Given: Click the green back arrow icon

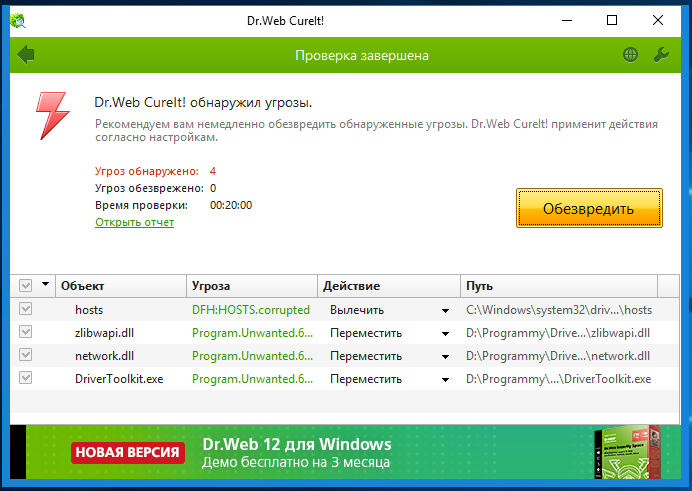Looking at the screenshot, I should tap(26, 55).
